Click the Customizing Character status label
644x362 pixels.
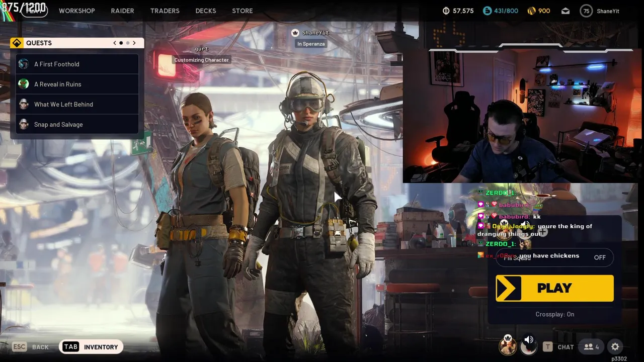click(x=201, y=60)
